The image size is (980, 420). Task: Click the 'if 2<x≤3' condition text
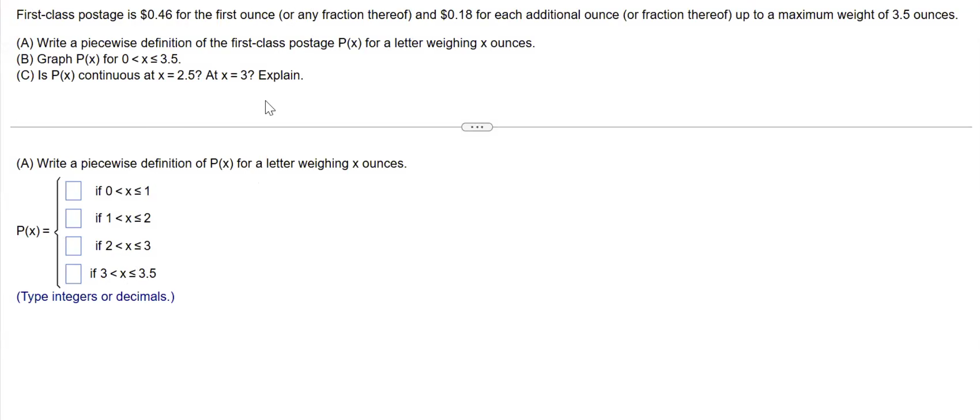123,246
